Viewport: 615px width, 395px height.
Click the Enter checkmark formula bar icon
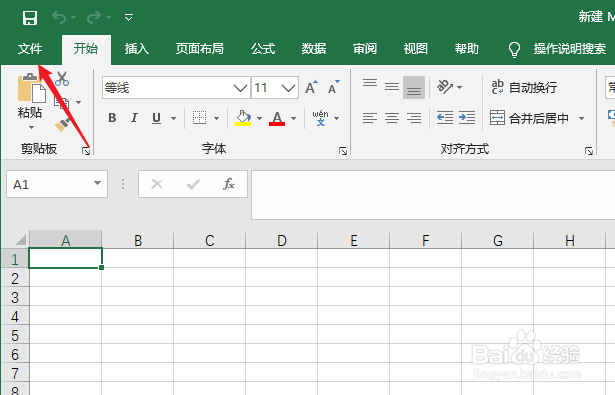(x=193, y=184)
